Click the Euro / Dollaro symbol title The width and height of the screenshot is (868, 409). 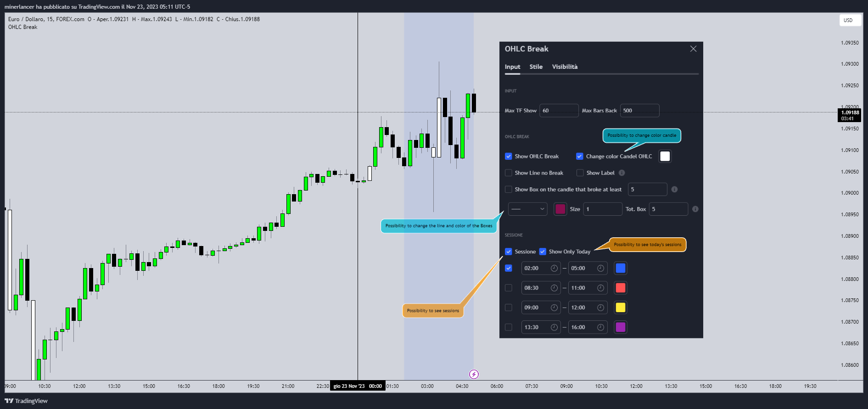(x=26, y=19)
